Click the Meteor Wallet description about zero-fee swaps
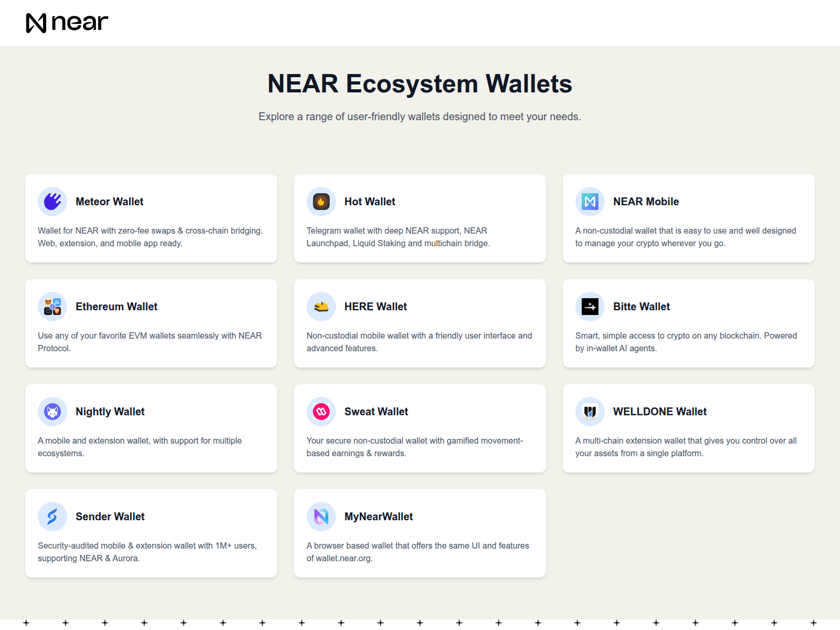The height and width of the screenshot is (630, 840). (150, 237)
